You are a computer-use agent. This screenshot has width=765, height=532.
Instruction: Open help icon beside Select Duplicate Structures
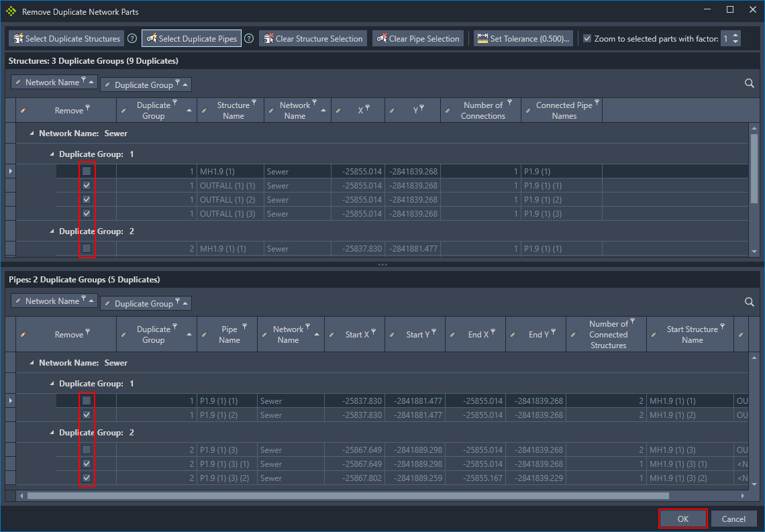click(x=132, y=38)
